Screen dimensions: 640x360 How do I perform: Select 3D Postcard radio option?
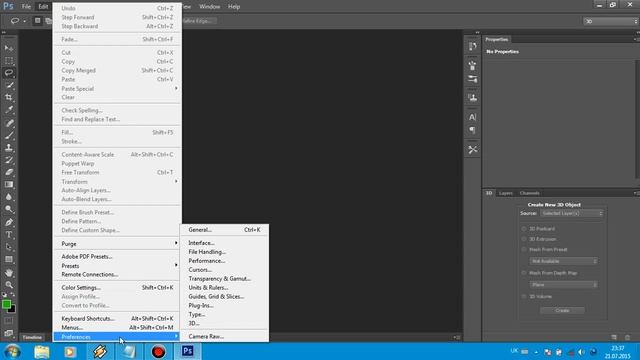click(524, 229)
